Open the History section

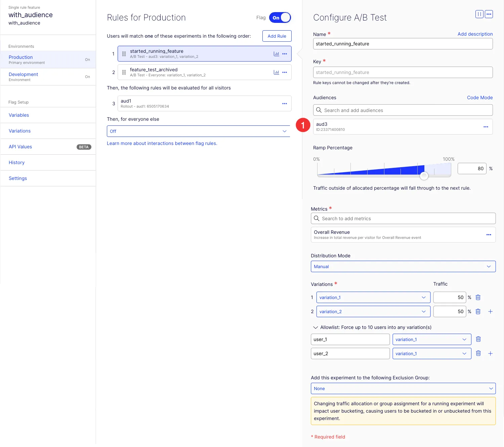coord(48,162)
